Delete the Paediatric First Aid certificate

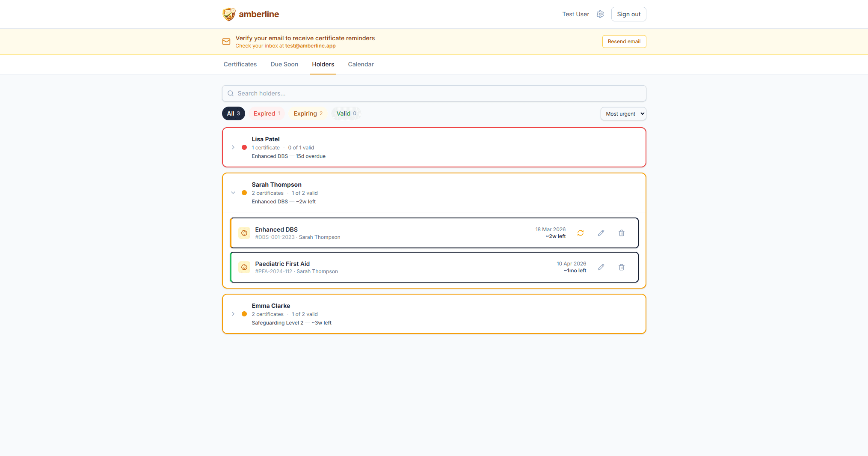(x=621, y=267)
